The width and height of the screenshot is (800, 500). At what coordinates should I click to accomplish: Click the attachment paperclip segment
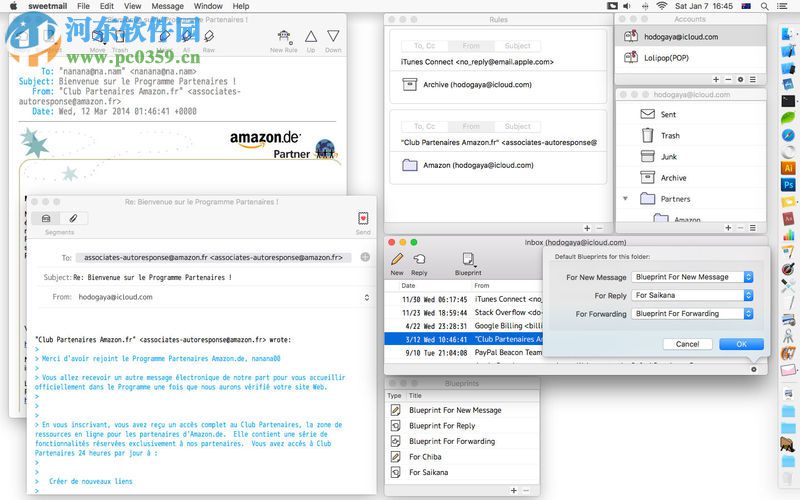73,218
